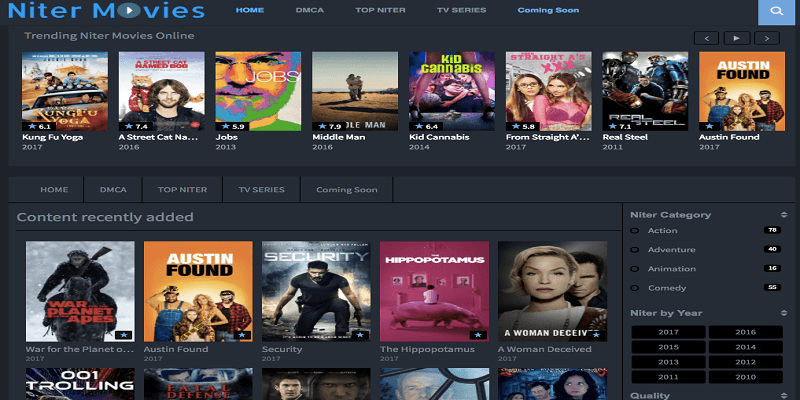Collapse the Niter by Year section
Screen dimensions: 800x400
pos(784,313)
